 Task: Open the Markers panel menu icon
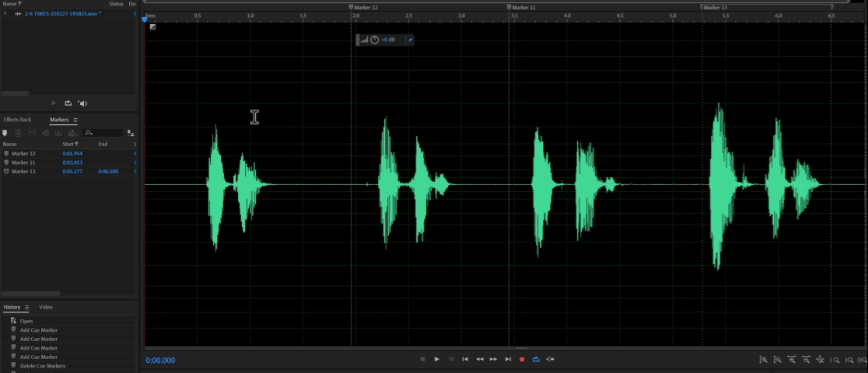click(x=75, y=120)
